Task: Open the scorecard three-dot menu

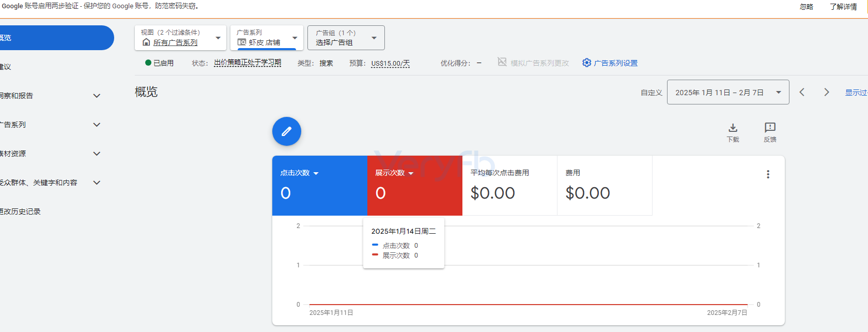Action: (x=768, y=174)
